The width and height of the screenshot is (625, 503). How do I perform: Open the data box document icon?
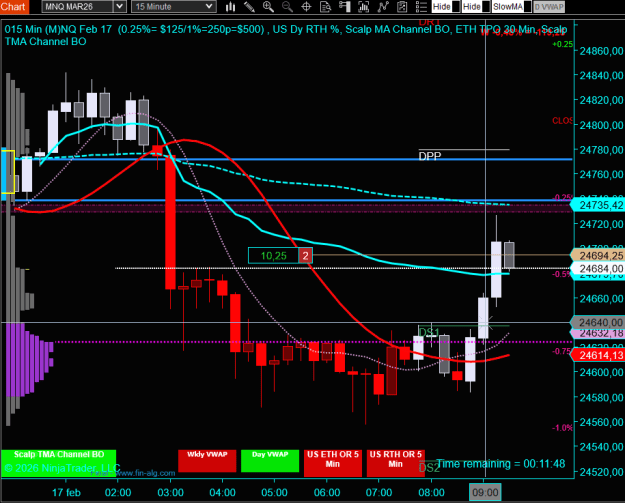pyautogui.click(x=325, y=6)
